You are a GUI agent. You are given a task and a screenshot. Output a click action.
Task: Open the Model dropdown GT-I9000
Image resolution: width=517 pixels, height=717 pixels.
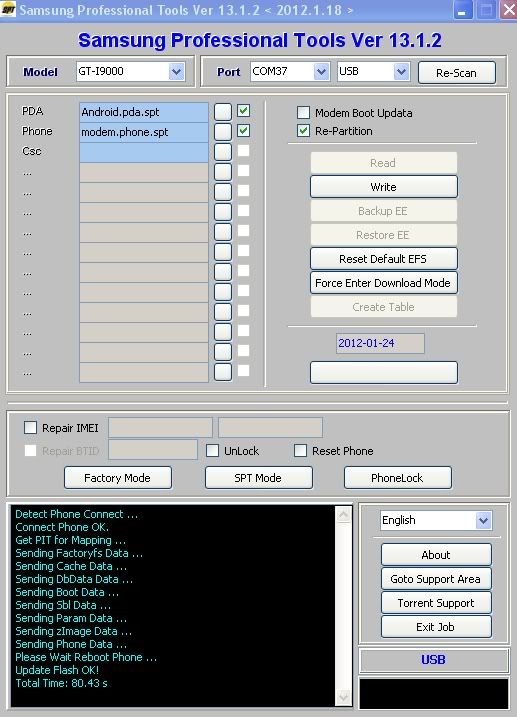(x=176, y=72)
